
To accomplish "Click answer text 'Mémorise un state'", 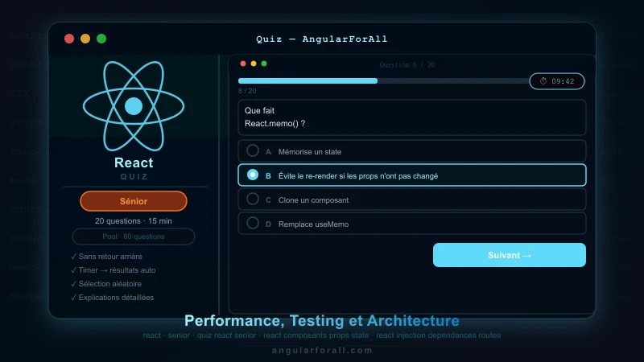I will (x=310, y=152).
